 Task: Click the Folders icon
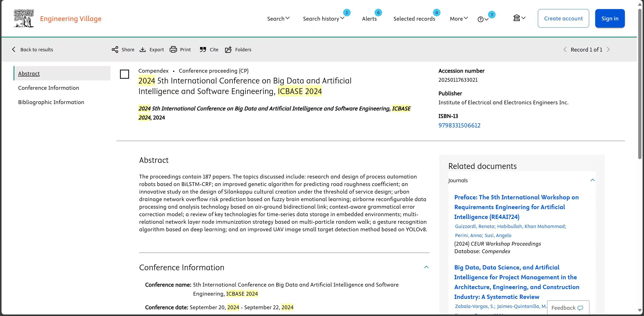pos(228,50)
